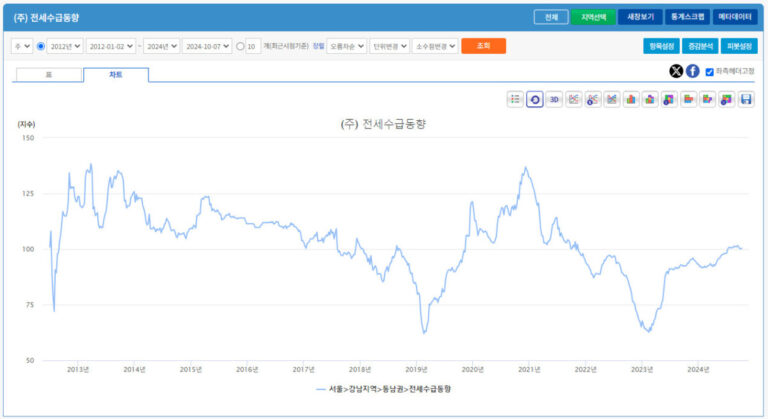
Task: Open the 2024년 end year dropdown
Action: [x=161, y=46]
